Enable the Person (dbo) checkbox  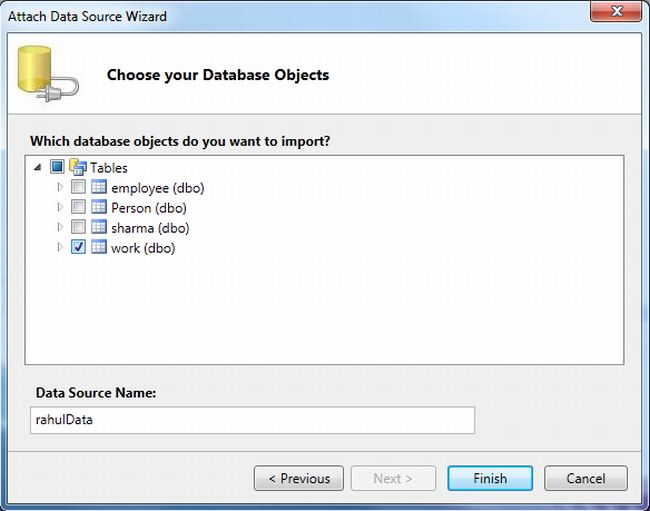(x=78, y=208)
